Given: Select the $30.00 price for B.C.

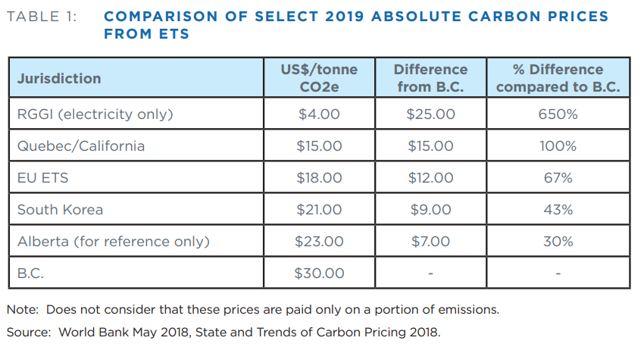Looking at the screenshot, I should point(319,274).
